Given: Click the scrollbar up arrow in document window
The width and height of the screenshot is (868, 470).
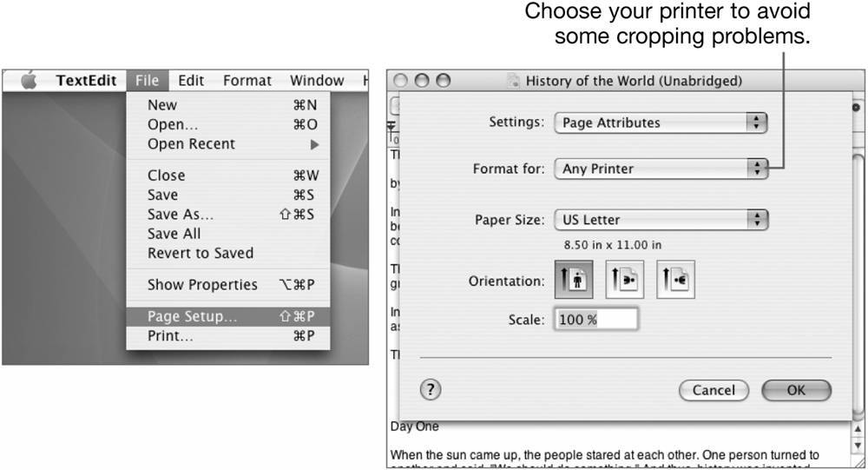Looking at the screenshot, I should 858,429.
